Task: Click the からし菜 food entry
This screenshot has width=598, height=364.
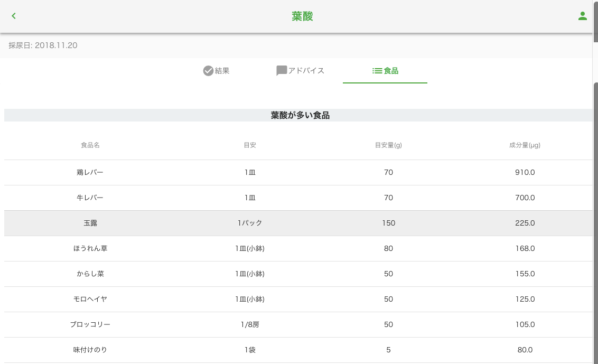Action: point(90,274)
